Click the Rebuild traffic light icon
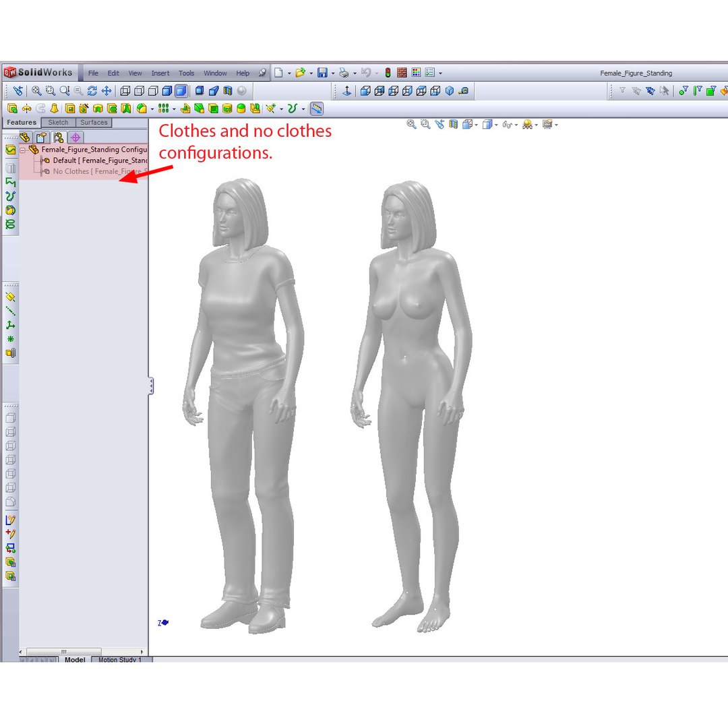The width and height of the screenshot is (728, 728). [x=388, y=73]
